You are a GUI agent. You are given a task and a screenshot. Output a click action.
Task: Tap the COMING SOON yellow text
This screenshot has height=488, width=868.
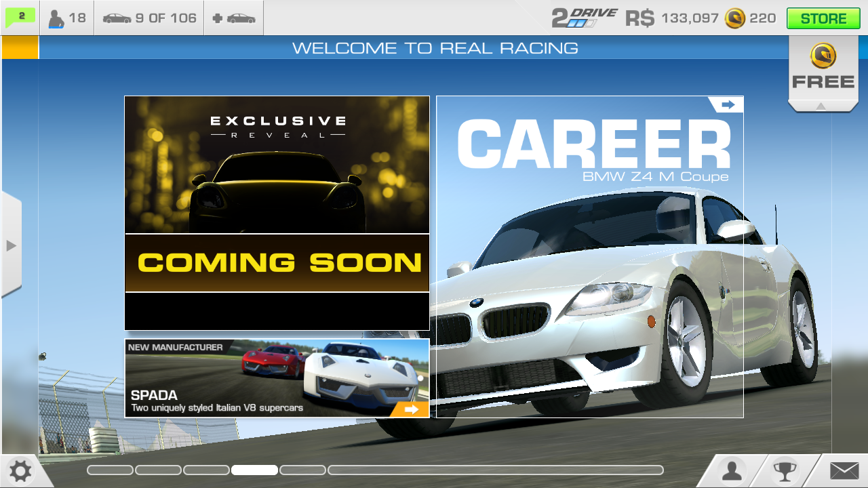pyautogui.click(x=279, y=262)
